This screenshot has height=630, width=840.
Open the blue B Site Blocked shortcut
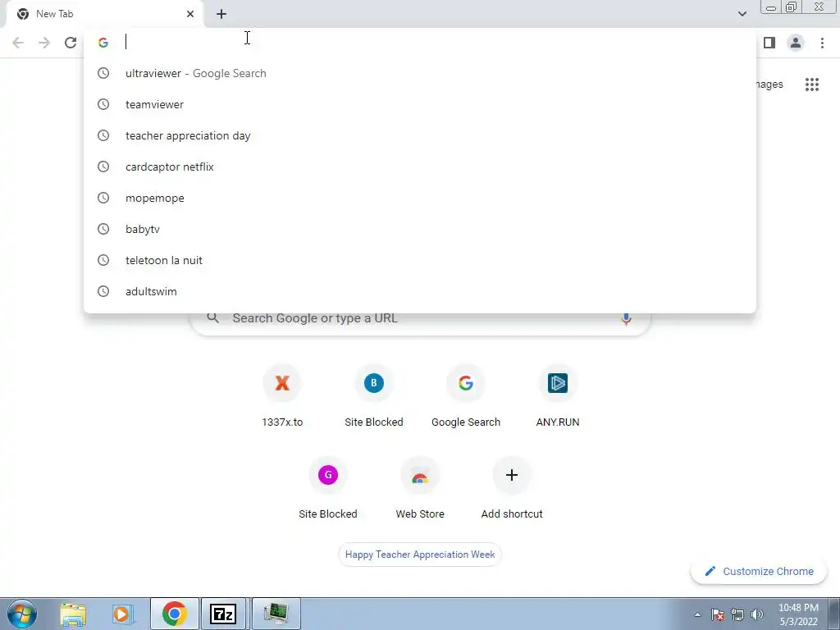pos(374,396)
